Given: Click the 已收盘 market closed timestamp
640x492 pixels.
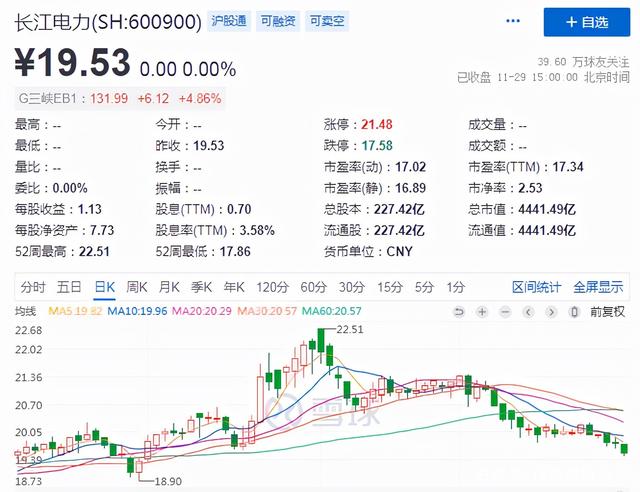Looking at the screenshot, I should (x=543, y=77).
